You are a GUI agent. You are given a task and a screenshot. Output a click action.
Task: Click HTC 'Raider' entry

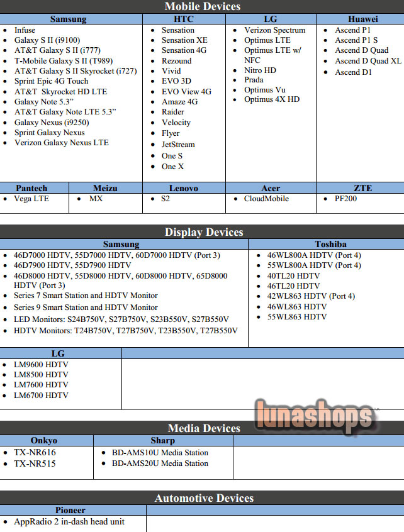[x=173, y=112]
